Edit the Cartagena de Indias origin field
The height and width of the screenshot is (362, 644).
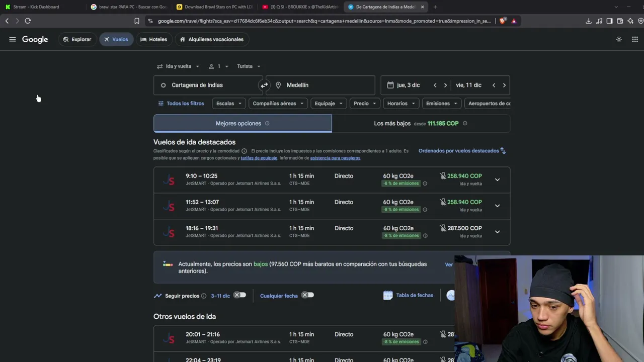tap(208, 85)
